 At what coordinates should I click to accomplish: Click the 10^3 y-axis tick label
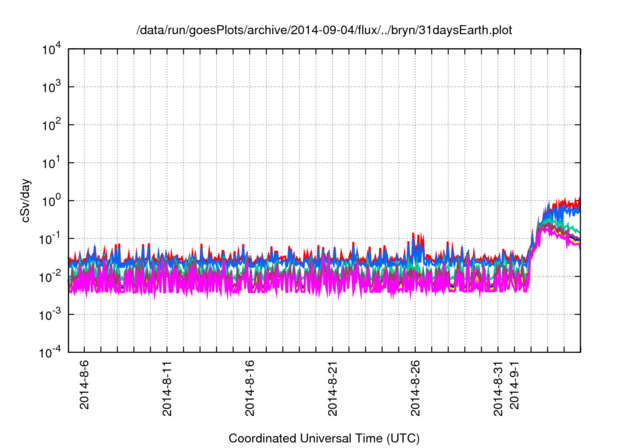pyautogui.click(x=50, y=88)
